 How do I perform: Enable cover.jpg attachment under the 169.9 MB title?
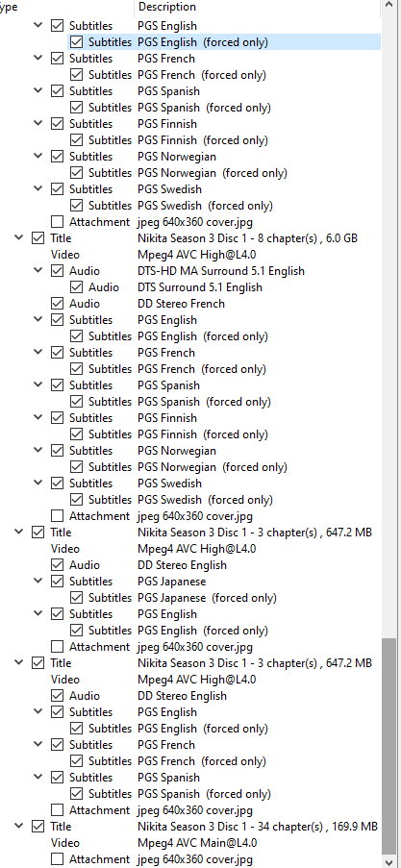pyautogui.click(x=57, y=859)
